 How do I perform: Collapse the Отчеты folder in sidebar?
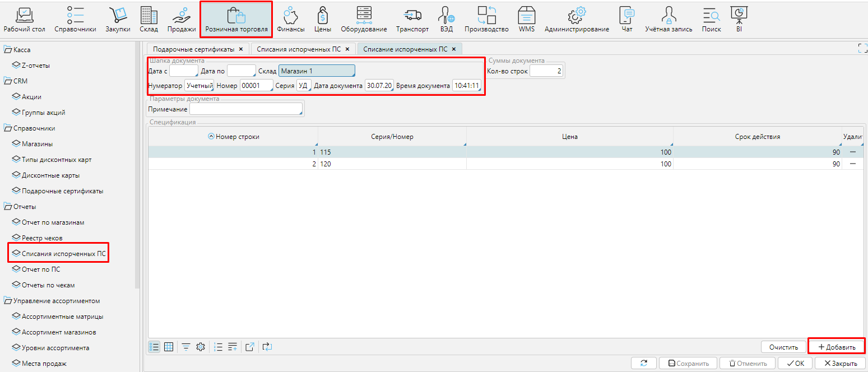tap(8, 207)
